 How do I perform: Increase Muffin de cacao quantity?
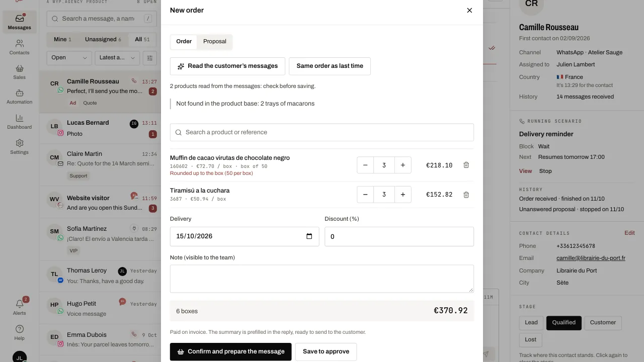(403, 165)
